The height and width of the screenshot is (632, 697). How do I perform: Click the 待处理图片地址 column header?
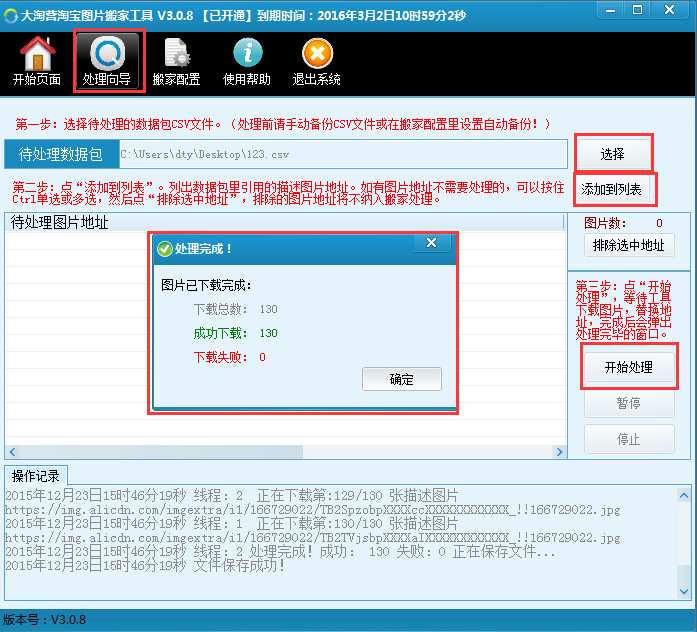click(284, 222)
